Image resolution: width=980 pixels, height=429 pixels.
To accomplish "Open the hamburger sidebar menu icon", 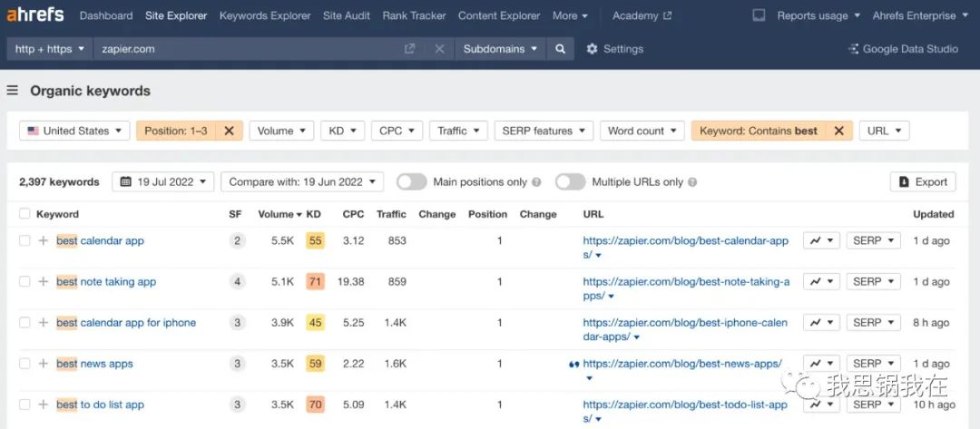I will [13, 91].
